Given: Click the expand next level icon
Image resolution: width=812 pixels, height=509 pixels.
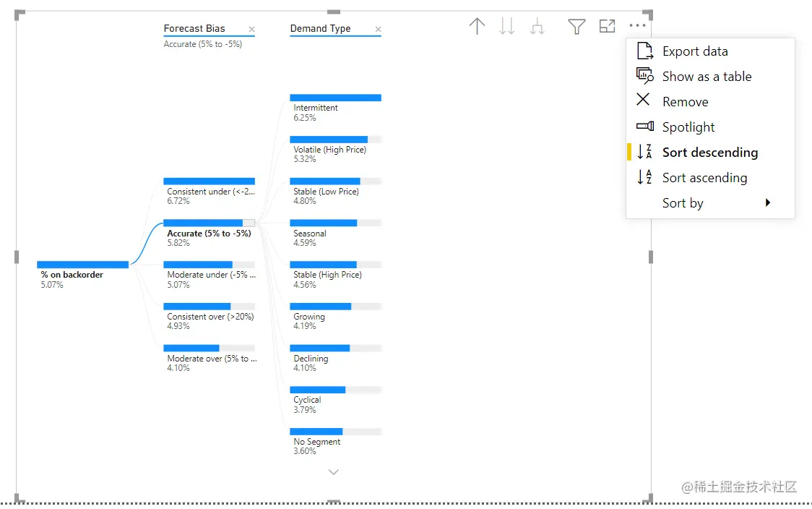Looking at the screenshot, I should pyautogui.click(x=537, y=26).
